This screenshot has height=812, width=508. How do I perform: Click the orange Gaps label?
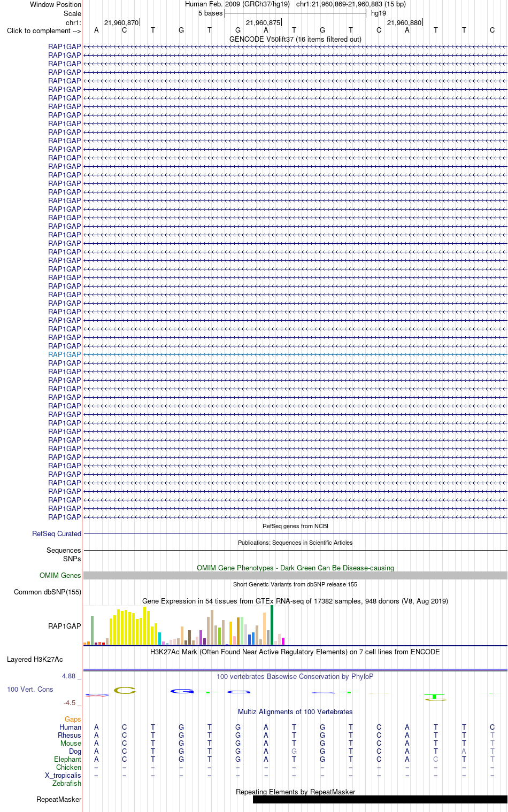coord(73,719)
